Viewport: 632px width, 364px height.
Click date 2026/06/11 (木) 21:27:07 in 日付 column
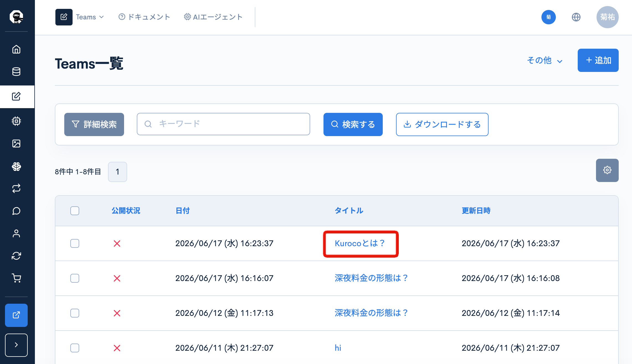[224, 348]
